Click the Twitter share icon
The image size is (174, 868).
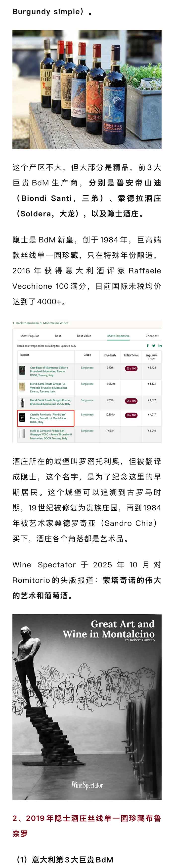154,345
